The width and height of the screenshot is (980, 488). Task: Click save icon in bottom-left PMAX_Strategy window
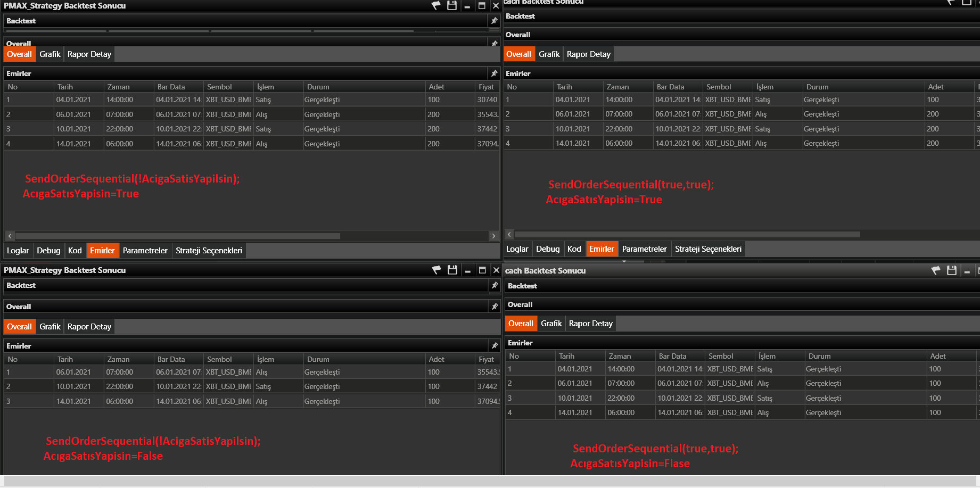(452, 270)
